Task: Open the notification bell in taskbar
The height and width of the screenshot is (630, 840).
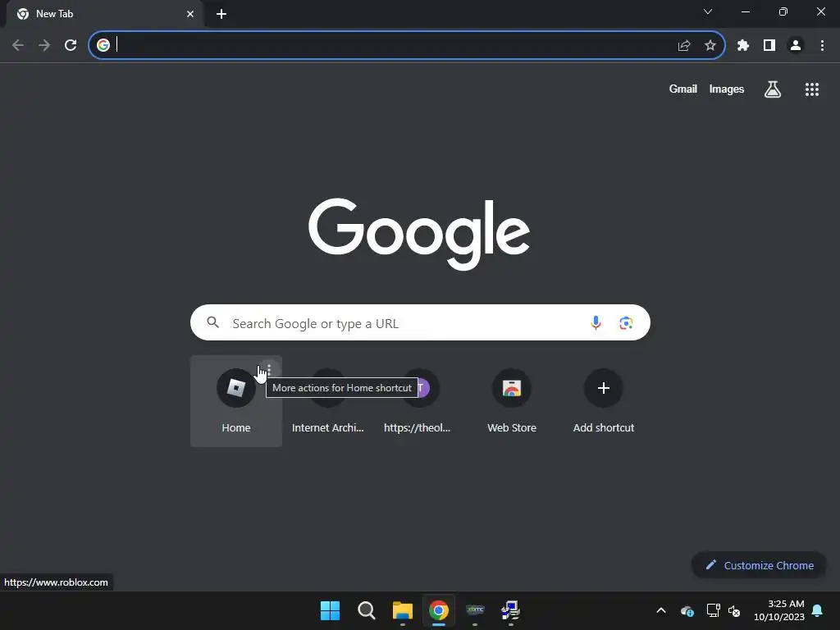Action: pos(817,610)
